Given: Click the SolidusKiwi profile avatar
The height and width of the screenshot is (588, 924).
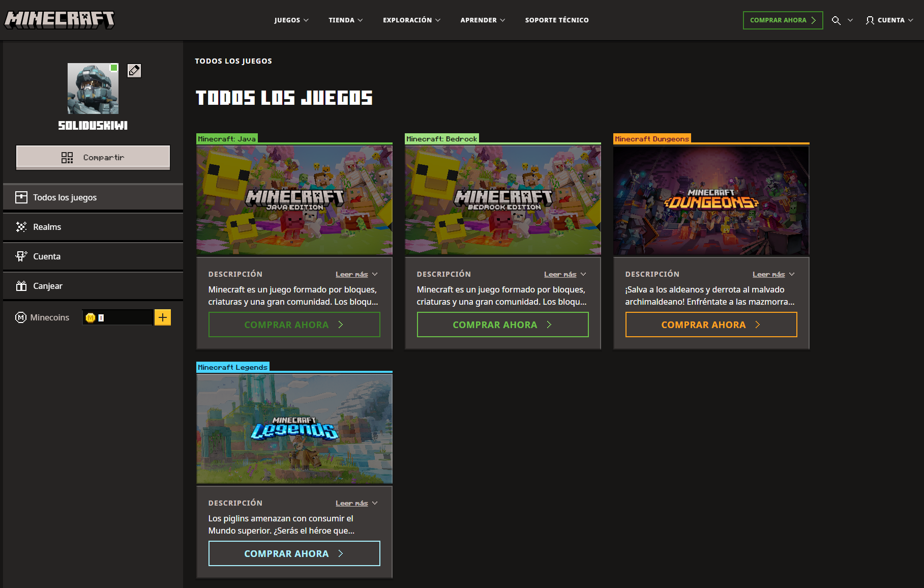Looking at the screenshot, I should click(x=93, y=89).
